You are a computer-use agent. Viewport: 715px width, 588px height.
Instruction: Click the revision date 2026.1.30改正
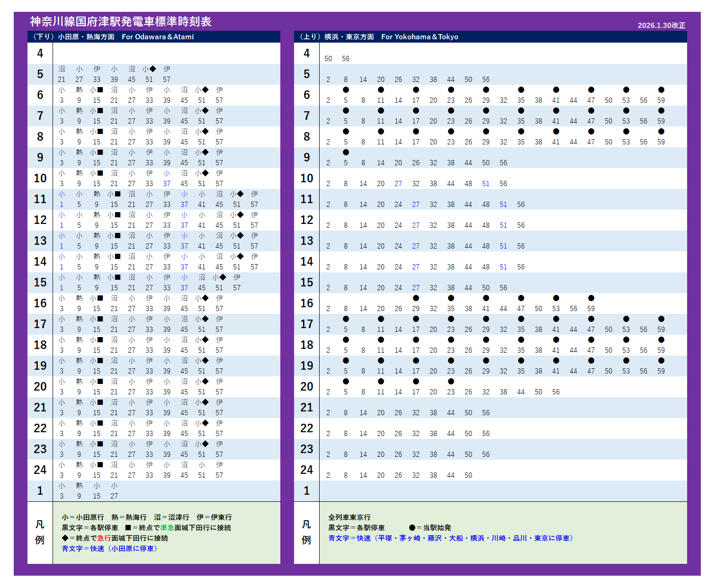coord(661,26)
